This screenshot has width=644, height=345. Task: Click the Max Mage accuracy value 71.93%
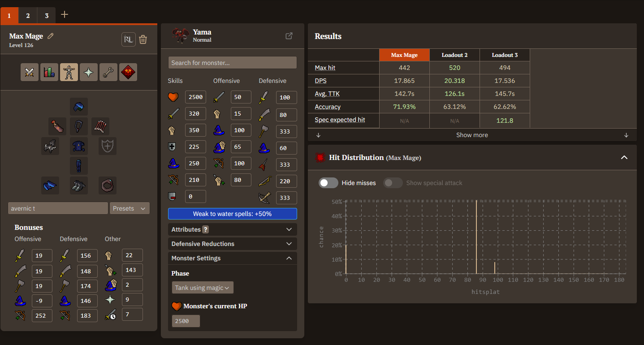coord(404,107)
